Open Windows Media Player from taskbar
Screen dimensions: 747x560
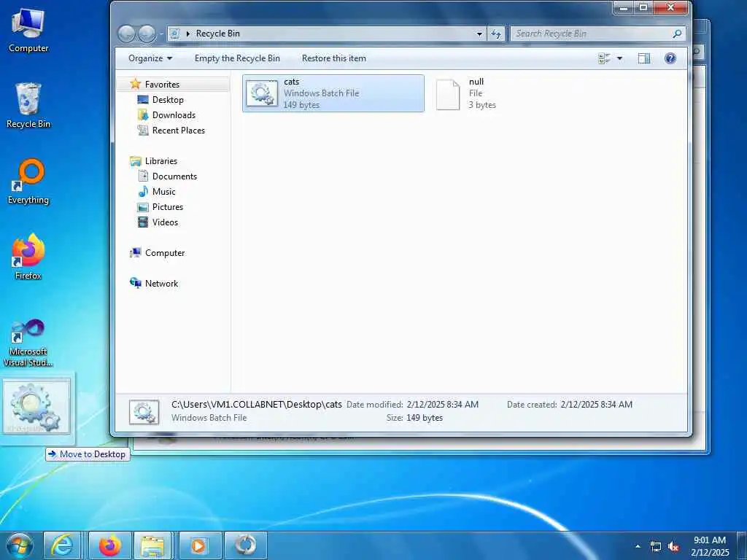(198, 545)
